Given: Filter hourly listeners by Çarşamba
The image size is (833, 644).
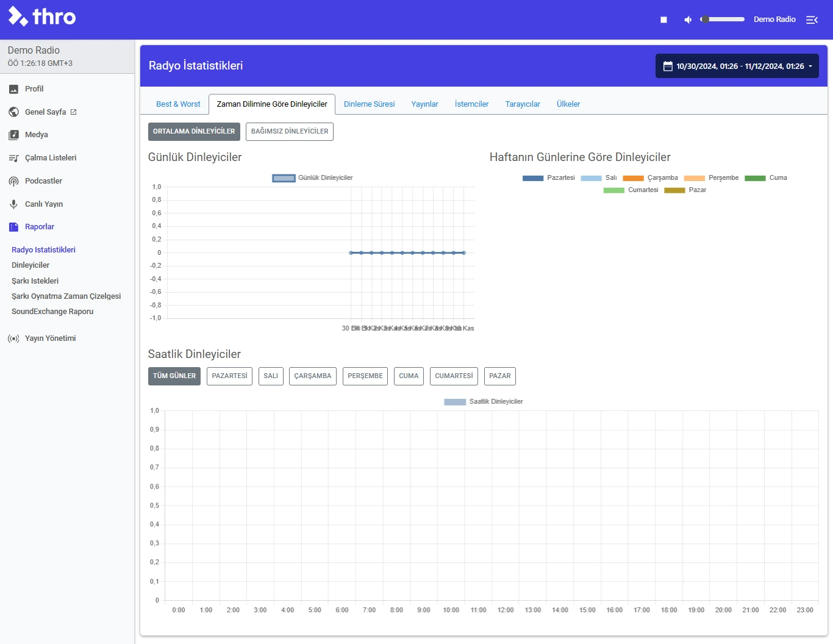Looking at the screenshot, I should coord(313,376).
